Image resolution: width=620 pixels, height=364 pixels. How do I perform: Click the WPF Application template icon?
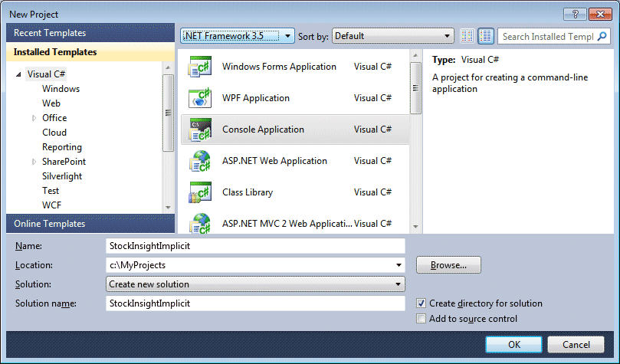(x=199, y=99)
